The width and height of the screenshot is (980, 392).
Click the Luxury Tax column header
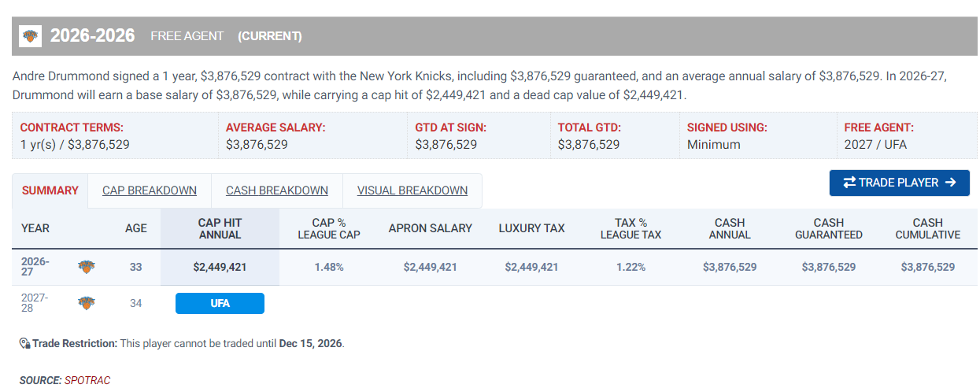tap(532, 228)
